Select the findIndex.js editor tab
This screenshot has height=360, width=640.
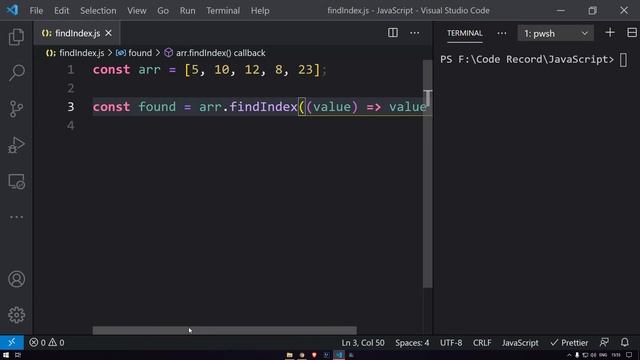(77, 33)
